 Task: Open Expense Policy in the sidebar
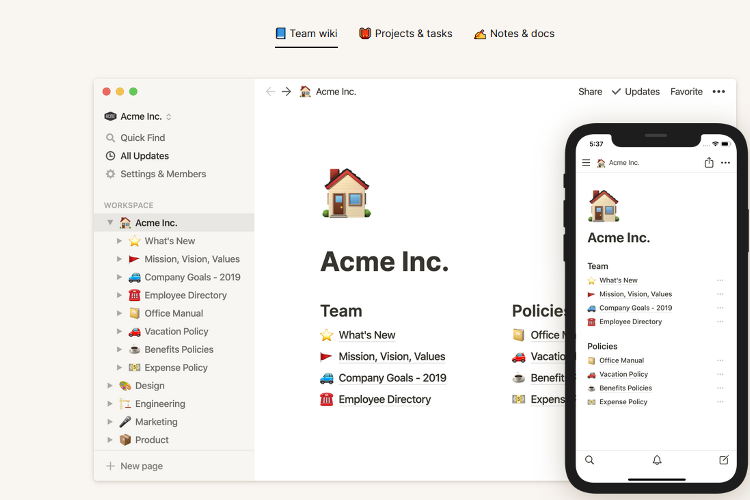(x=176, y=367)
